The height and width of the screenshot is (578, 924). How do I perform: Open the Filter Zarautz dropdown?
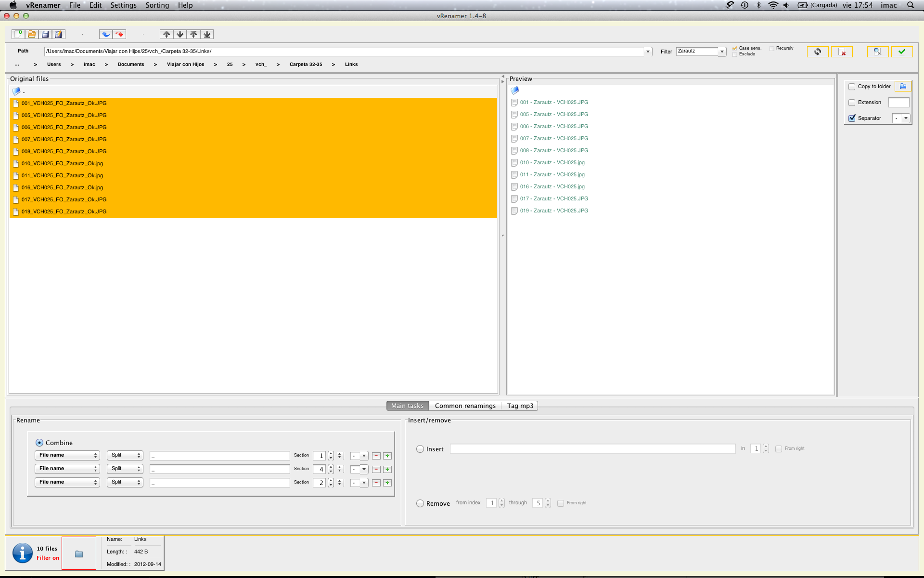coord(721,52)
